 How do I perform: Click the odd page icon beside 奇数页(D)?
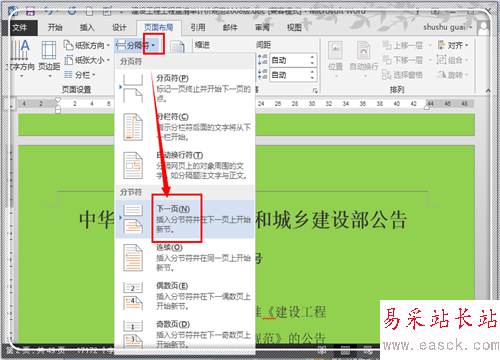133,335
